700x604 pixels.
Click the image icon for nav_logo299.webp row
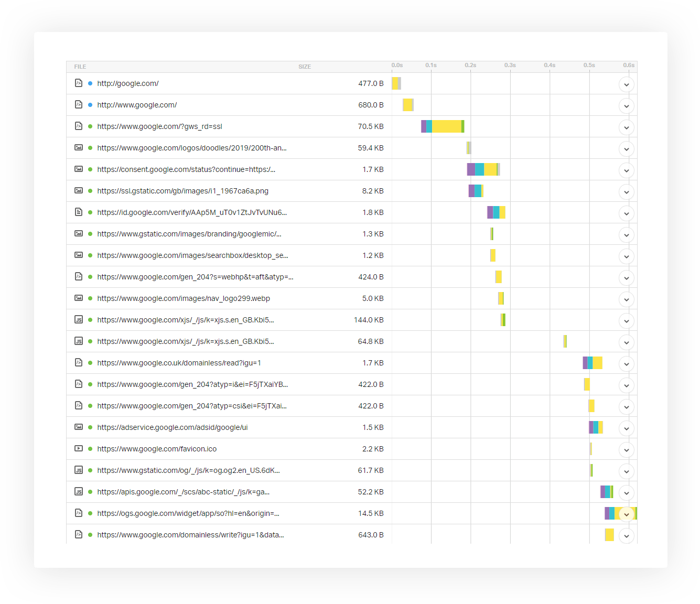(79, 298)
